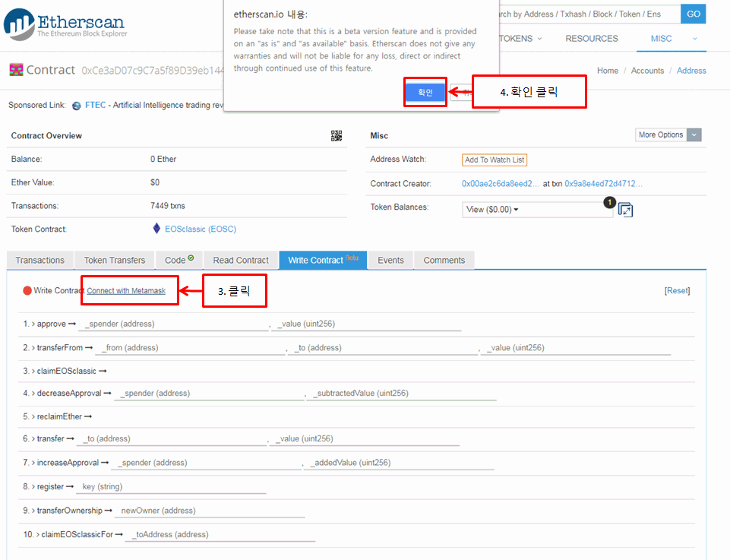730x560 pixels.
Task: Open creation transaction 0x9a8e4ed72d4712
Action: (x=603, y=184)
